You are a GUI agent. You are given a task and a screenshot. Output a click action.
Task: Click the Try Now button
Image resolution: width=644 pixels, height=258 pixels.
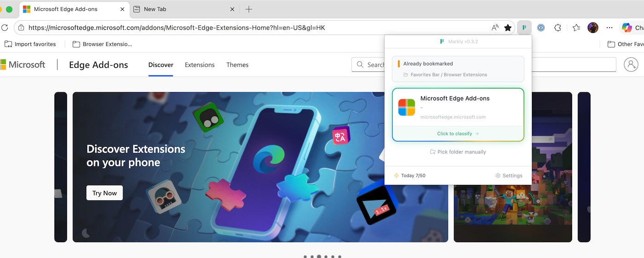pyautogui.click(x=104, y=193)
